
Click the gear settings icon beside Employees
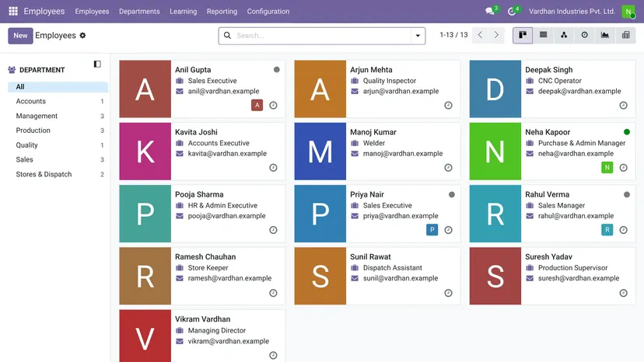tap(82, 35)
